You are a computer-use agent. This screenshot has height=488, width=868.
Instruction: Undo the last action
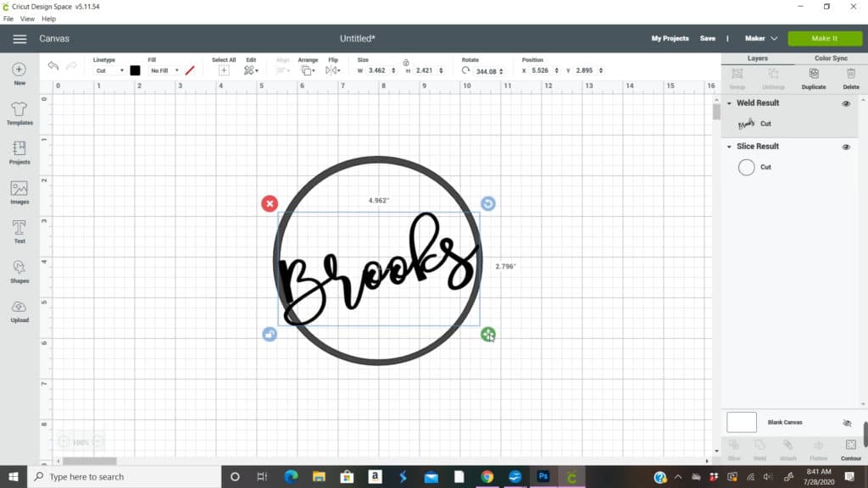point(53,66)
